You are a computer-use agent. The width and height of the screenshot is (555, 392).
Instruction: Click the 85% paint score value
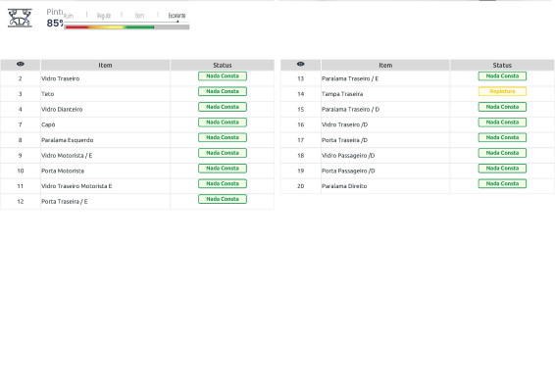pos(55,23)
